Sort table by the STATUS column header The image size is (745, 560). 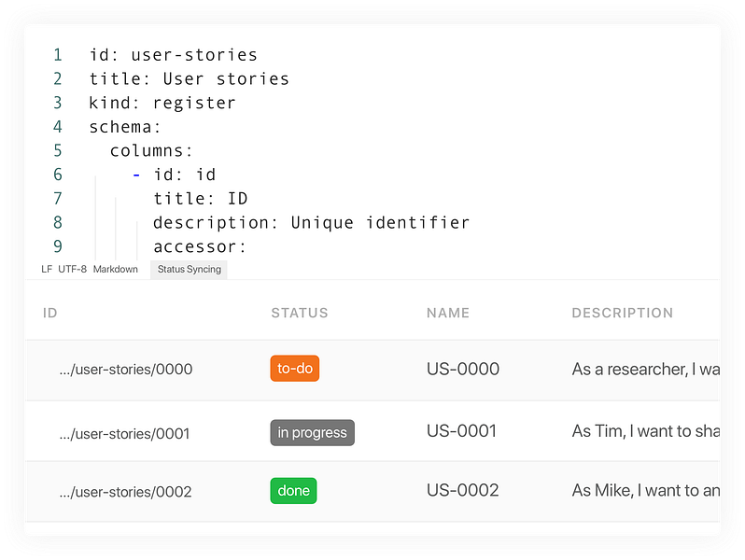coord(299,313)
